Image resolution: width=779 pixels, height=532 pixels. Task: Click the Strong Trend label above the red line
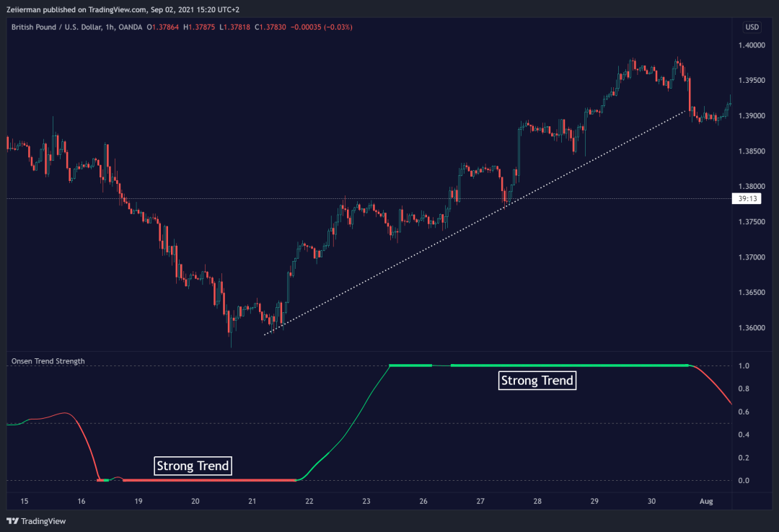193,466
